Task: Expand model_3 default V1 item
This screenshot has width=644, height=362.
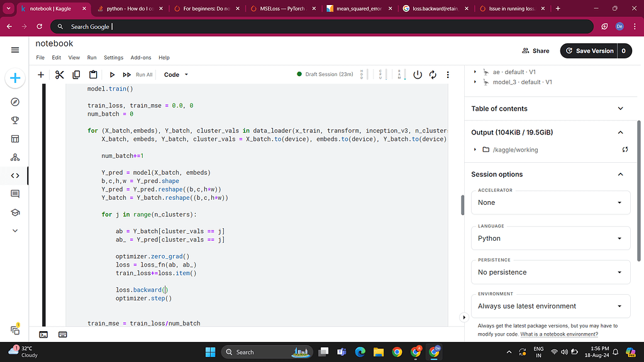Action: (475, 82)
